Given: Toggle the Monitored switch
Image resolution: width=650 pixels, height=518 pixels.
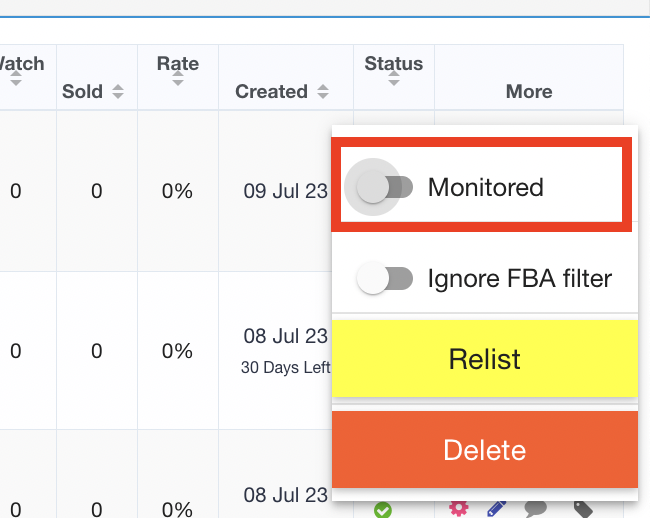Looking at the screenshot, I should pos(385,187).
